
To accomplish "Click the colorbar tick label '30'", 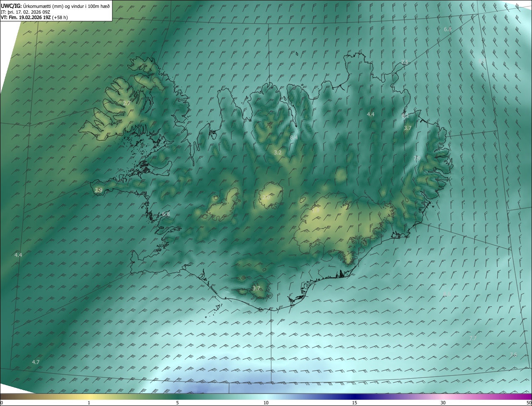I will [x=443, y=403].
